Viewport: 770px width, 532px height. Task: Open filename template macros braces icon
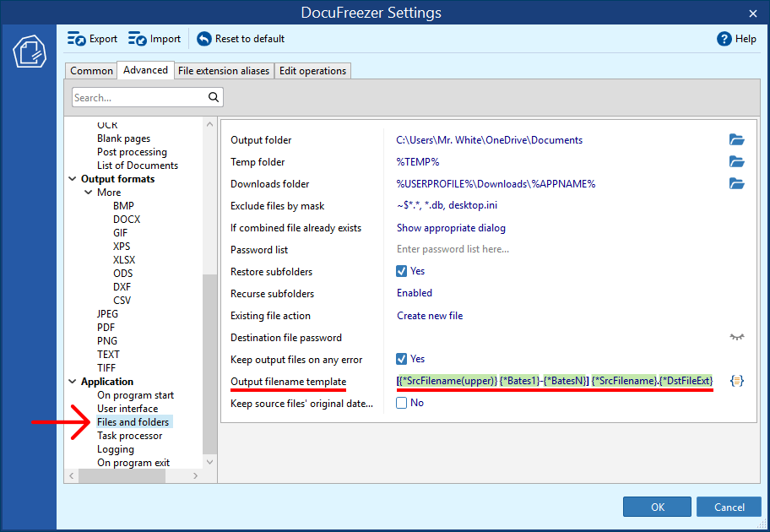click(736, 381)
